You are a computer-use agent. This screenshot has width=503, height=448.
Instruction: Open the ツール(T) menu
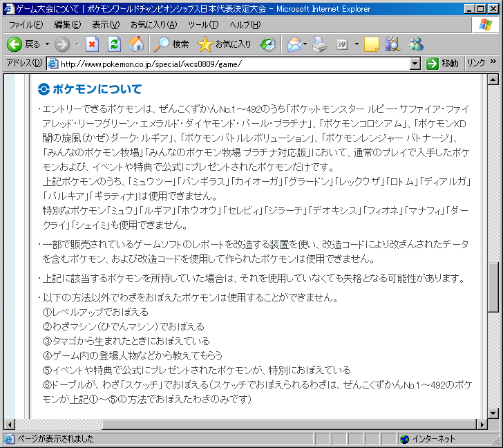tap(203, 25)
